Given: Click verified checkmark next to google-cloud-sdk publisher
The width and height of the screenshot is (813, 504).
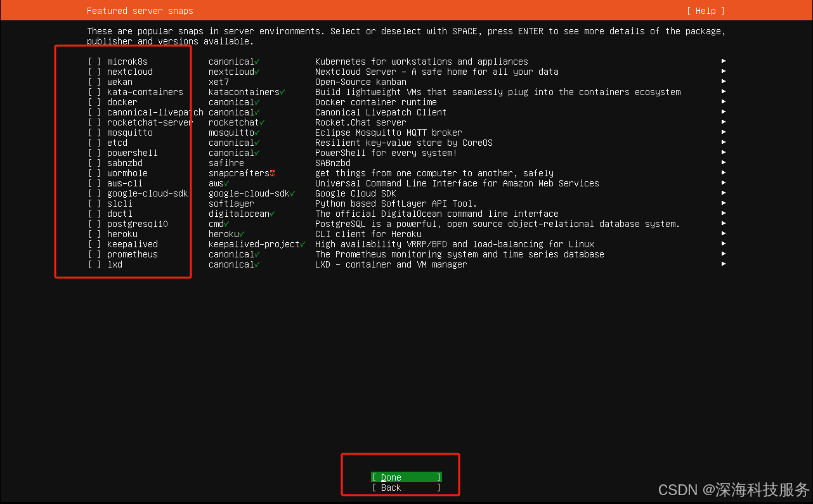Looking at the screenshot, I should tap(292, 193).
